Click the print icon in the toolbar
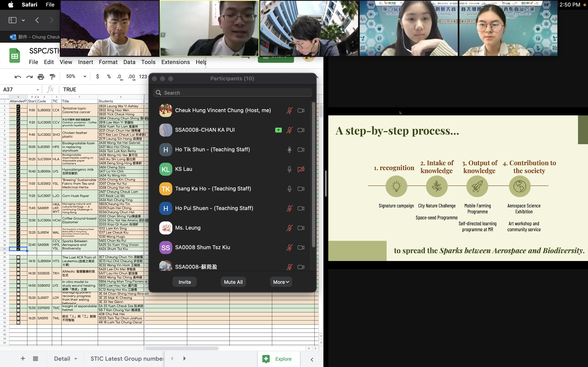Image resolution: width=588 pixels, height=367 pixels. (x=41, y=77)
